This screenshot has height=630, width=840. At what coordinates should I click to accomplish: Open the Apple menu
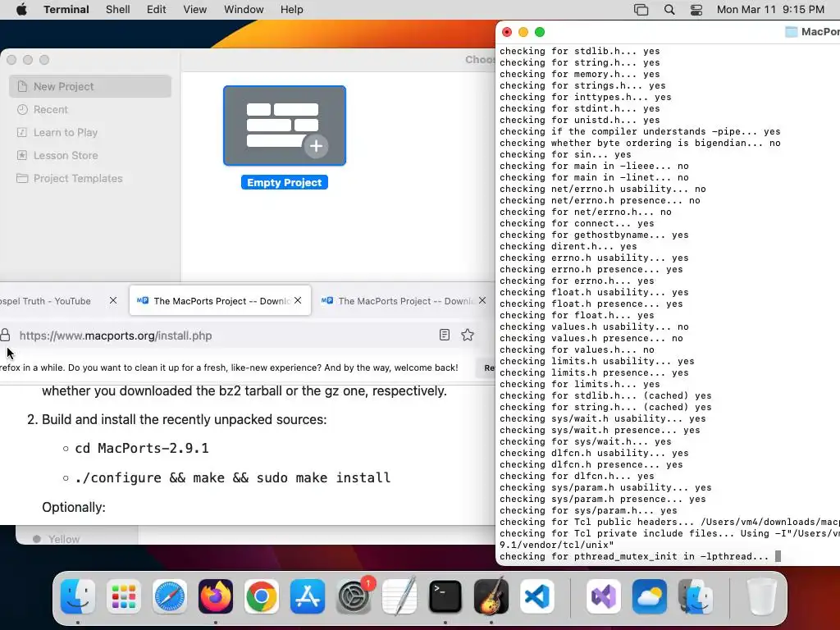point(21,10)
